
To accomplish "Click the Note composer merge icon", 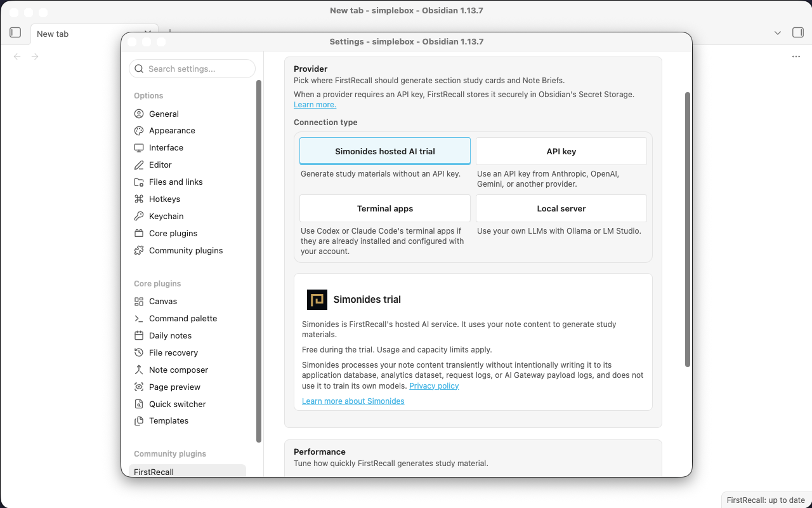I will point(139,370).
